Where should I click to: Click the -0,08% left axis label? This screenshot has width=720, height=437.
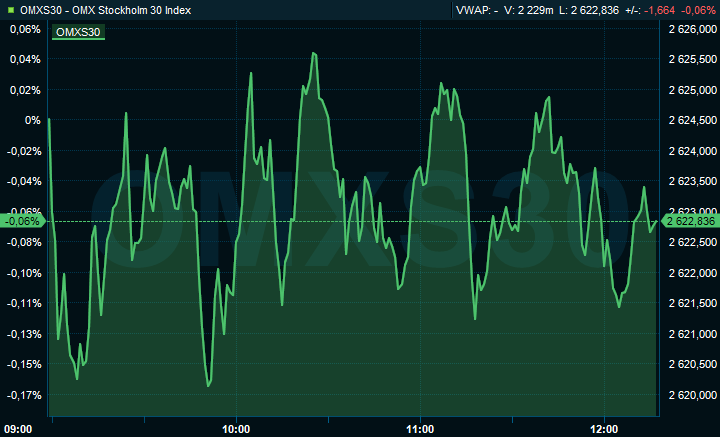24,242
